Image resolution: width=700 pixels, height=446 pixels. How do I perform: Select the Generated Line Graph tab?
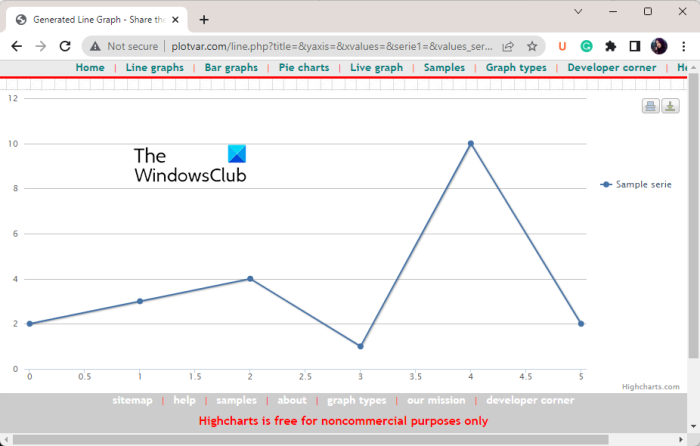coord(97,20)
